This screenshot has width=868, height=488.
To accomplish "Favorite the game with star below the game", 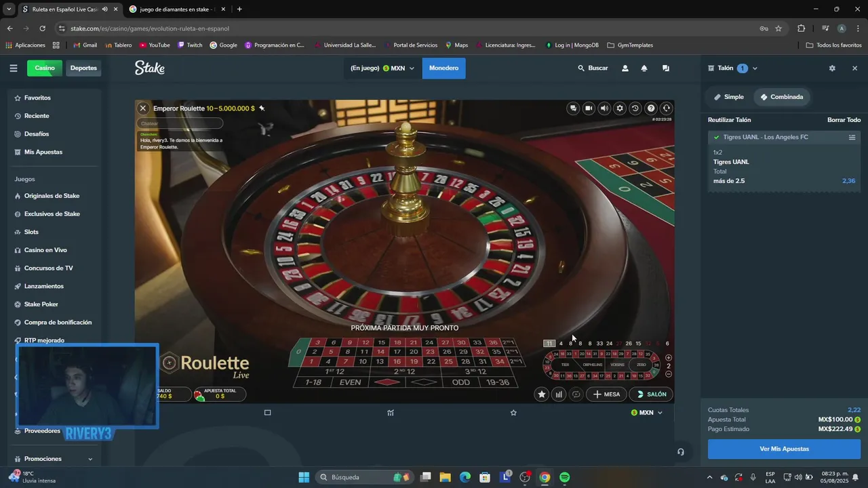I will (x=513, y=413).
